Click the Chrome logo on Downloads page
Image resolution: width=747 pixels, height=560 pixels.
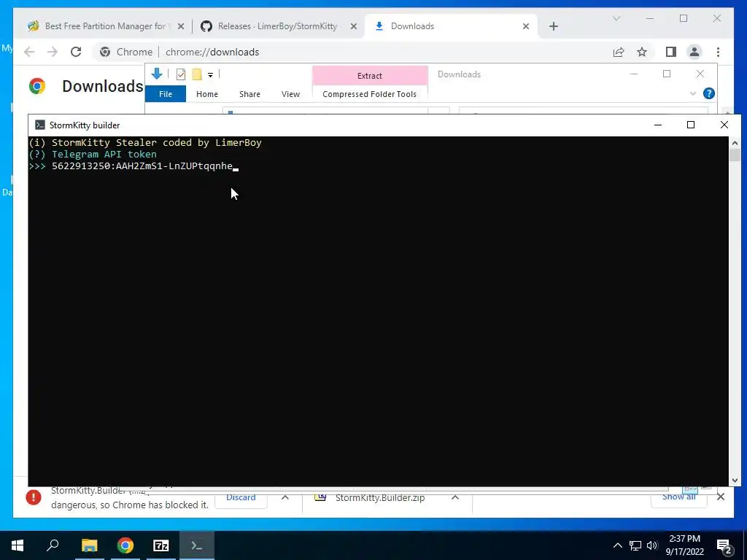click(x=37, y=86)
